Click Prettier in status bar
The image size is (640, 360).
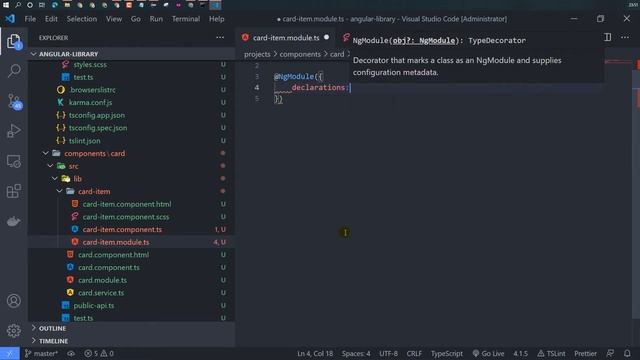(585, 353)
